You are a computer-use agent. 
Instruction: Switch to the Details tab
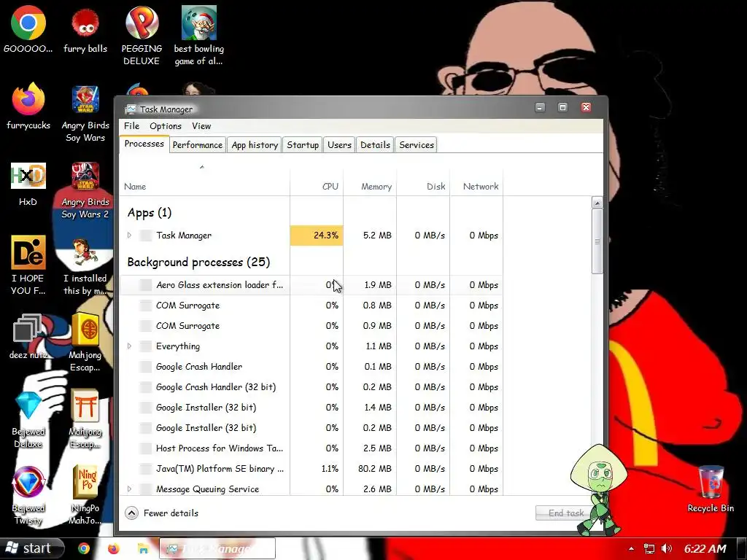[x=375, y=145]
